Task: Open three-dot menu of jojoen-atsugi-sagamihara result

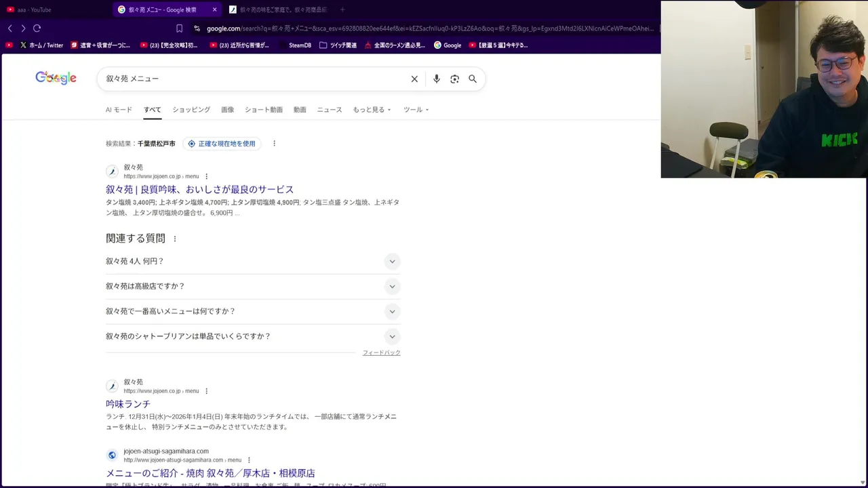Action: coord(249,460)
